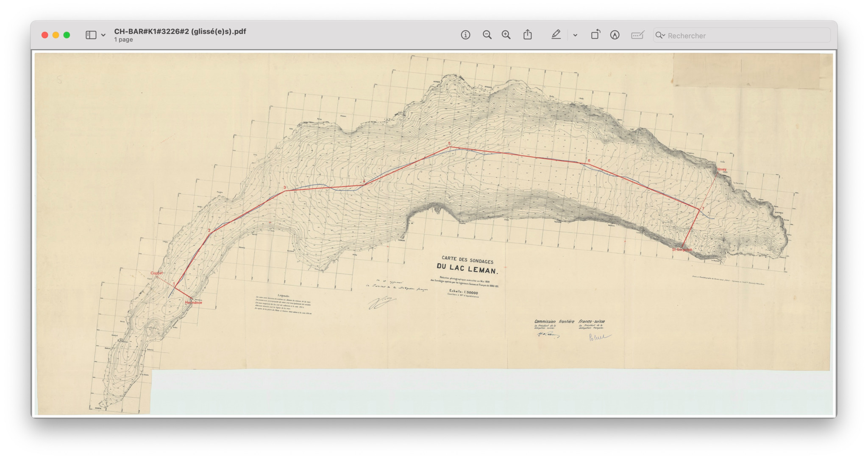Click the red Coppet label on map
Screen dimensions: 868x459
pos(156,273)
